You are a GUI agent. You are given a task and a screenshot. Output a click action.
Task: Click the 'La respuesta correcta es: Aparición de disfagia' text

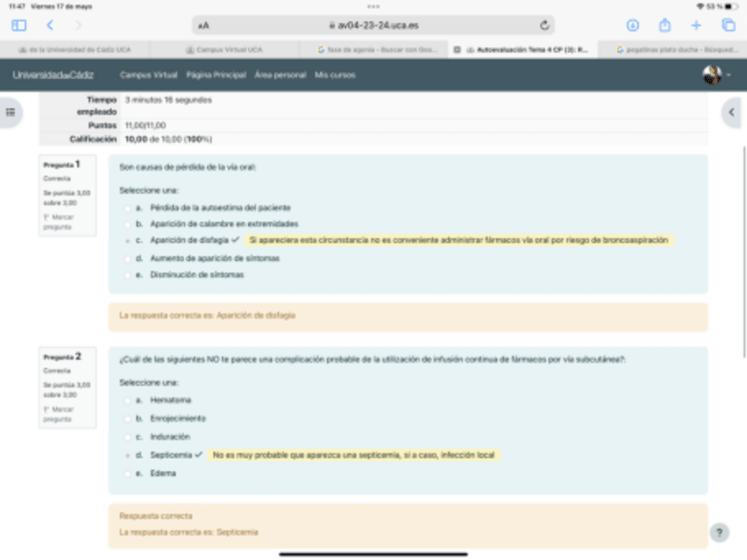(x=207, y=315)
